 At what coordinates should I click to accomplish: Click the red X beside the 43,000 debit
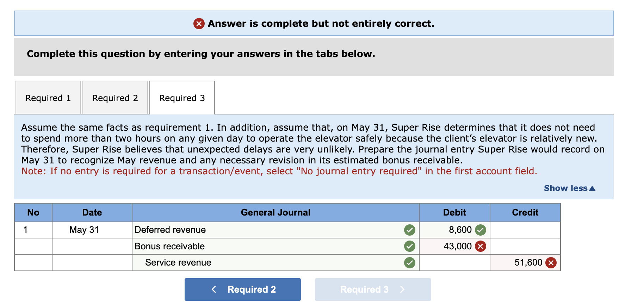tap(481, 246)
